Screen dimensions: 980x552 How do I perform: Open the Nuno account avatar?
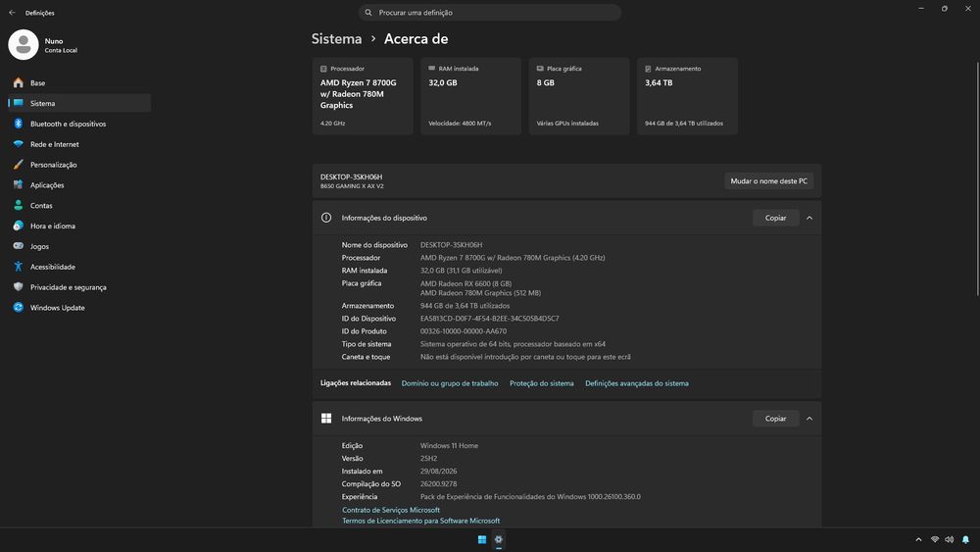(x=24, y=45)
